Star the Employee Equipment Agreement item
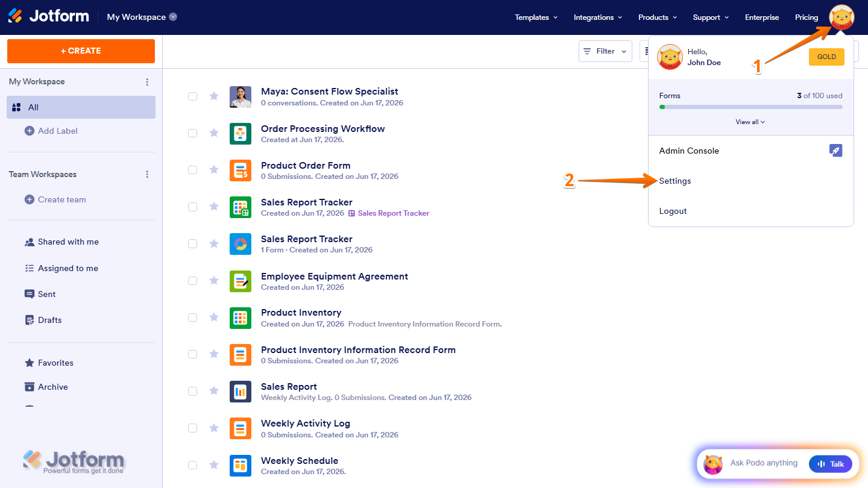Screen dimensions: 868x488 point(213,280)
